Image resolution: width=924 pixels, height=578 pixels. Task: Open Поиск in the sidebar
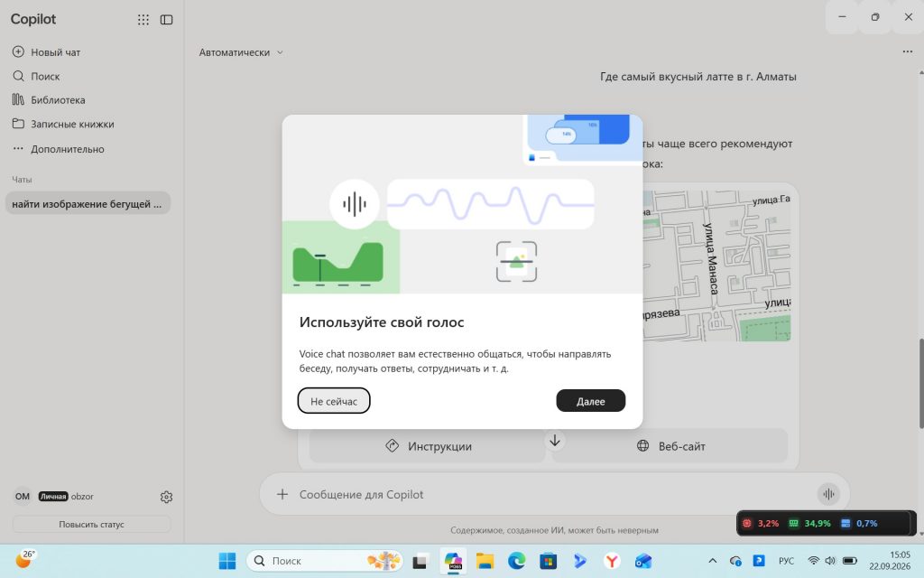pos(36,76)
